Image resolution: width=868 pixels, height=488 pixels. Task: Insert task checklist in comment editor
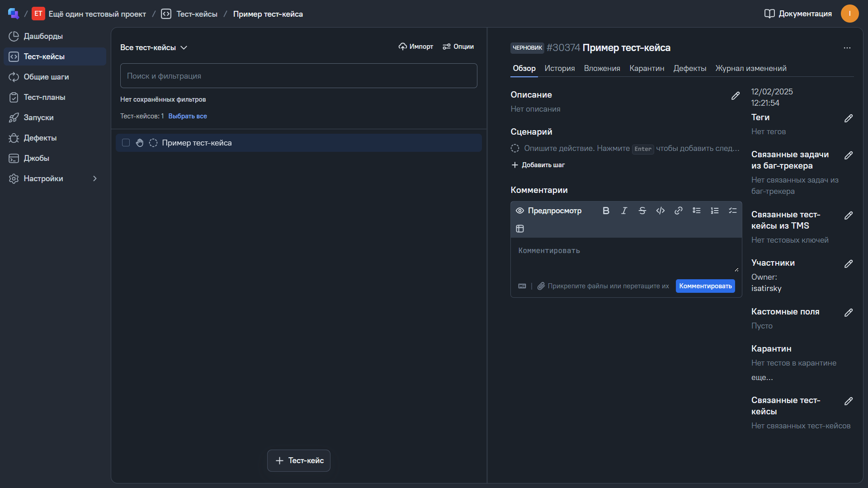click(732, 211)
